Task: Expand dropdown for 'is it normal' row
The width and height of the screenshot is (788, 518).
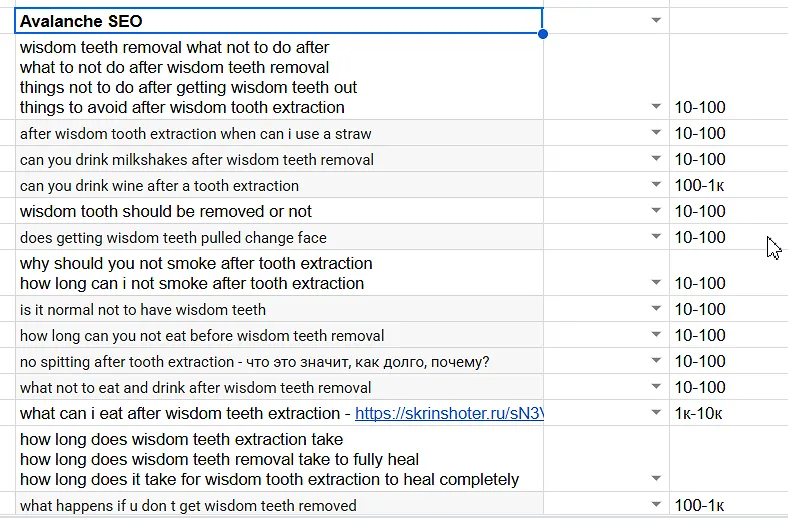Action: pos(656,310)
